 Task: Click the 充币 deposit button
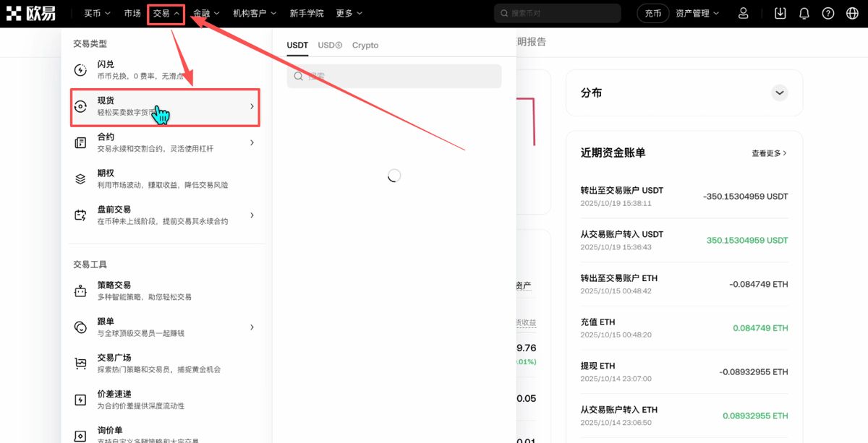coord(653,12)
